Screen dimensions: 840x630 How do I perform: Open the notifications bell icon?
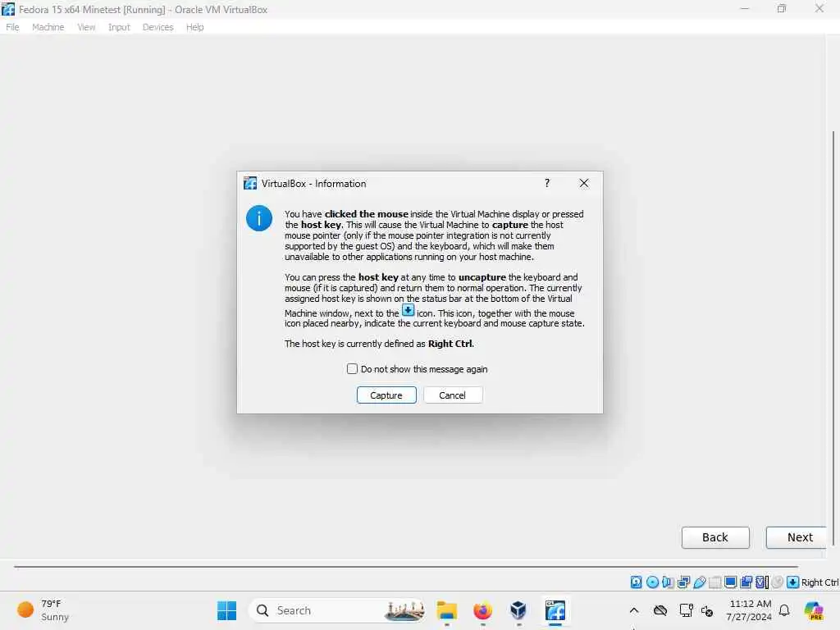click(x=784, y=610)
